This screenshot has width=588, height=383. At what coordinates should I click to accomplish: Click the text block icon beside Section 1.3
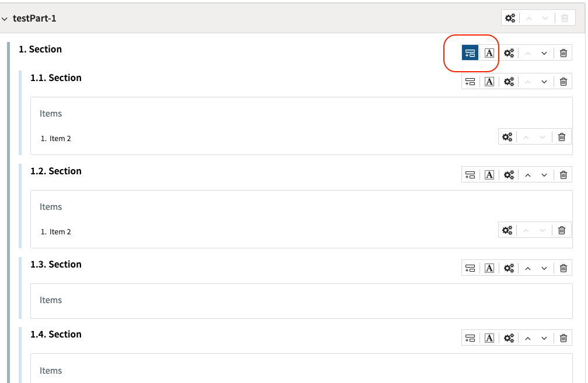tap(489, 268)
